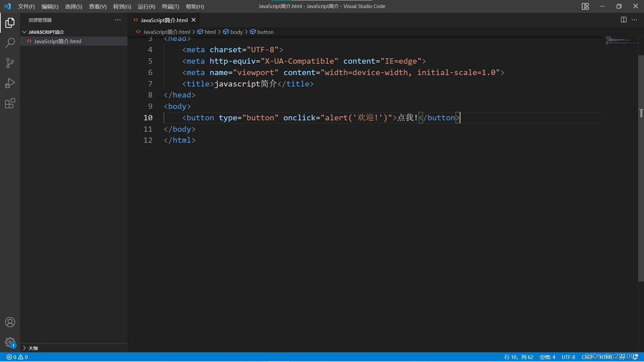Open the 编辑(E) menu
The height and width of the screenshot is (362, 644).
point(50,6)
